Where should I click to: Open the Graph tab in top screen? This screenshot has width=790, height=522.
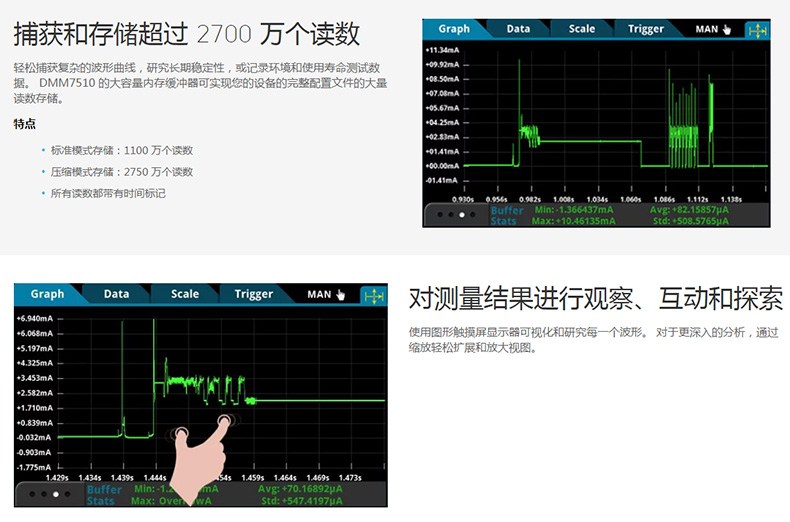(453, 29)
